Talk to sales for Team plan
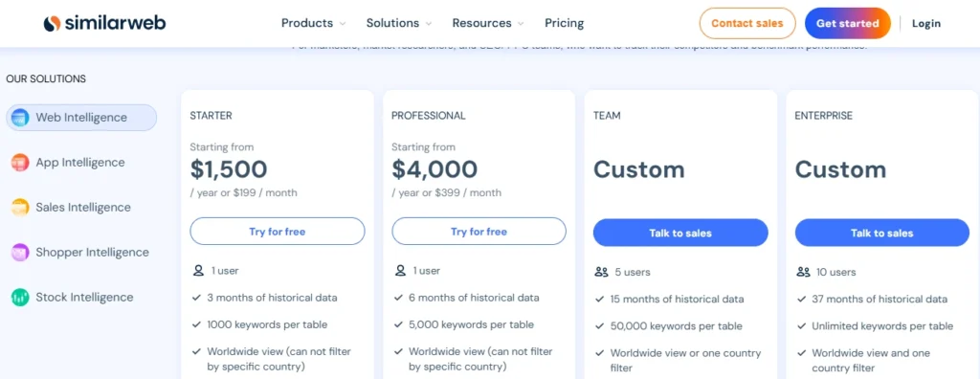This screenshot has width=980, height=379. (680, 233)
